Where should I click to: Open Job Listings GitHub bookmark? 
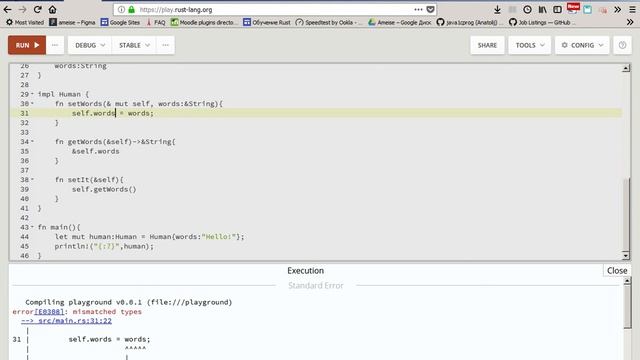tap(542, 22)
